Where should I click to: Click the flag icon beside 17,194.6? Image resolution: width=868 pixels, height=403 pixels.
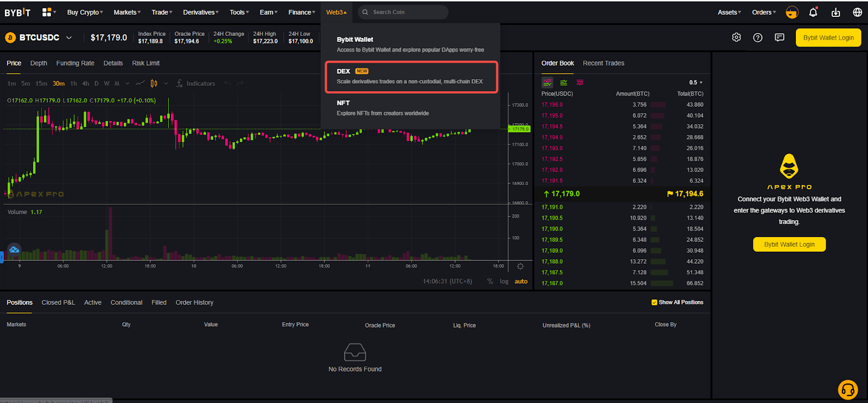(x=670, y=194)
